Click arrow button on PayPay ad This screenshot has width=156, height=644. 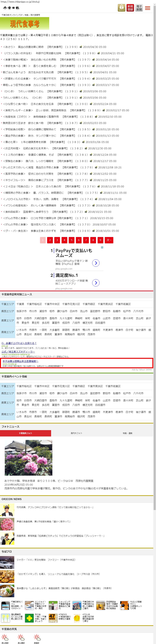(96, 263)
